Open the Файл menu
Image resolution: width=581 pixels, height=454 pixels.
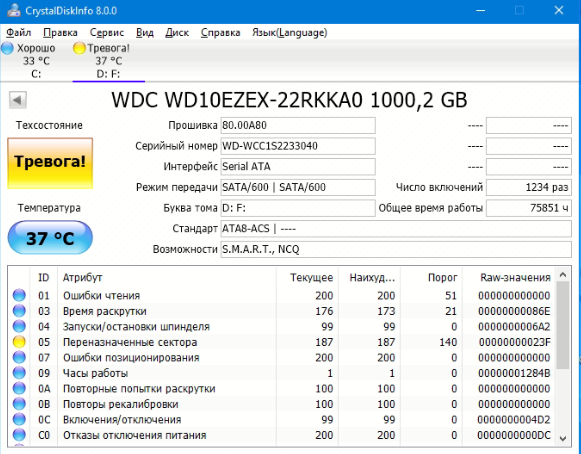[x=19, y=33]
